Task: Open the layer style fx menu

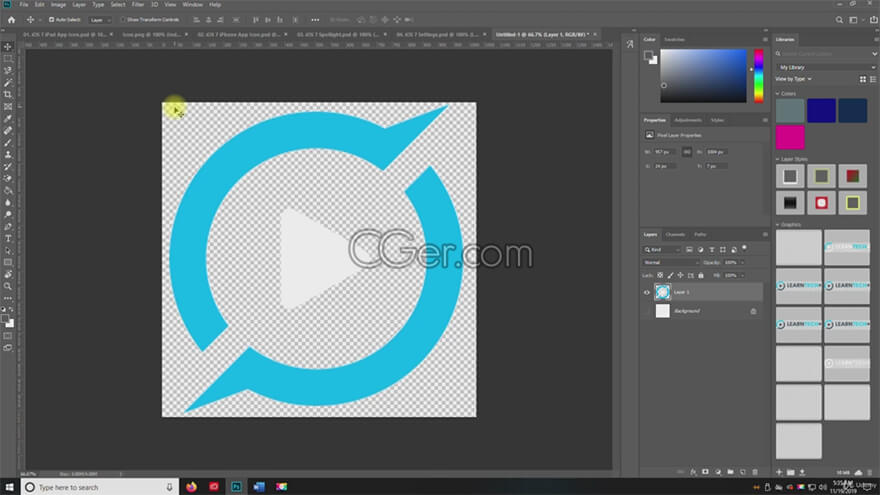Action: 693,472
